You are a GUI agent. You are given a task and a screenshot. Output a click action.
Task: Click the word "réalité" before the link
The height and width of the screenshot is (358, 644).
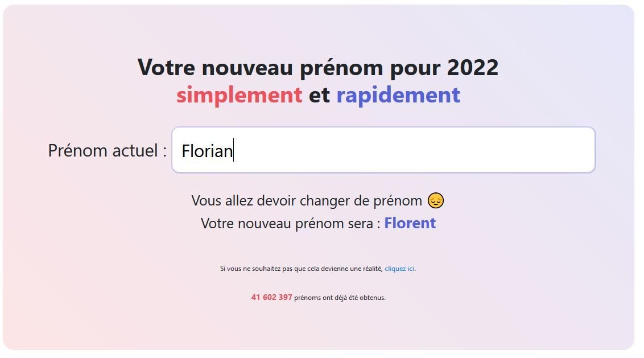pyautogui.click(x=372, y=269)
